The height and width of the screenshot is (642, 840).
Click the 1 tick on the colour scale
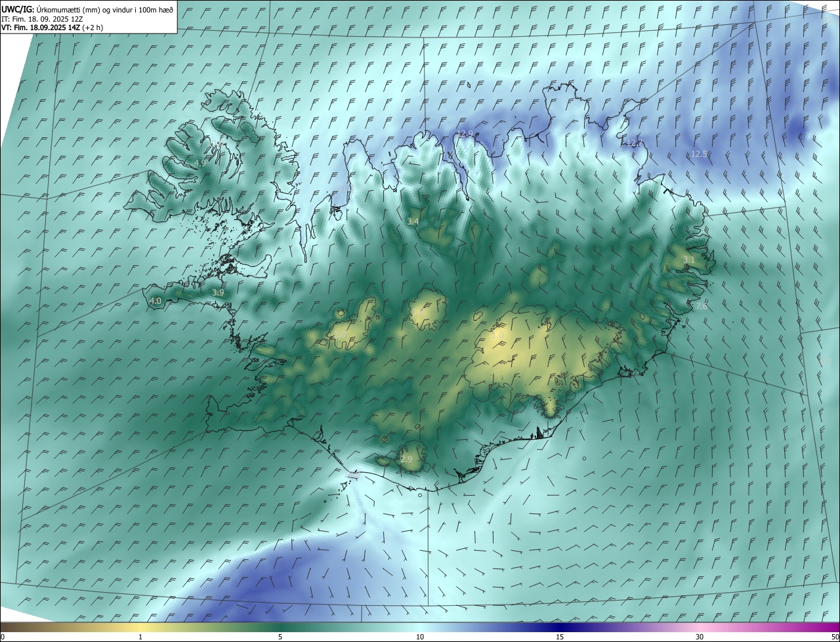(140, 637)
